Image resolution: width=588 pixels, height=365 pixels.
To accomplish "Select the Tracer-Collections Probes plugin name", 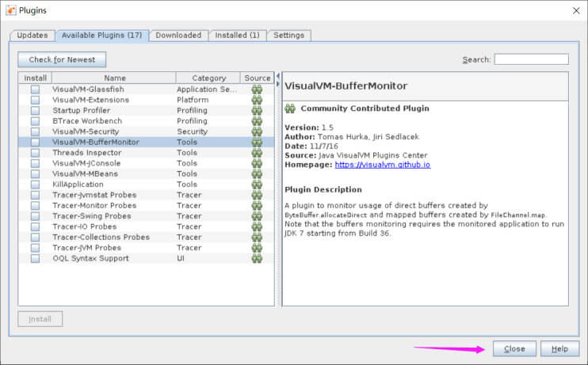I will [x=101, y=237].
